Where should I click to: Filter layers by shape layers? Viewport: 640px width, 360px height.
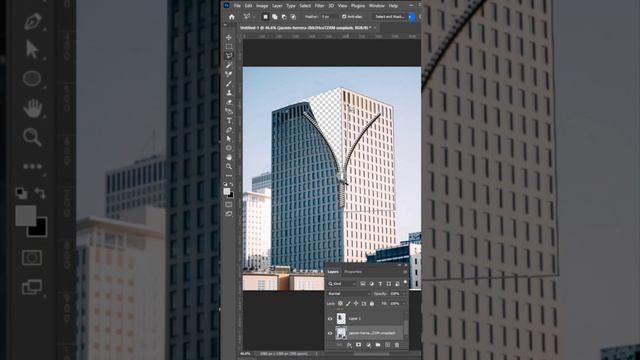coord(389,284)
